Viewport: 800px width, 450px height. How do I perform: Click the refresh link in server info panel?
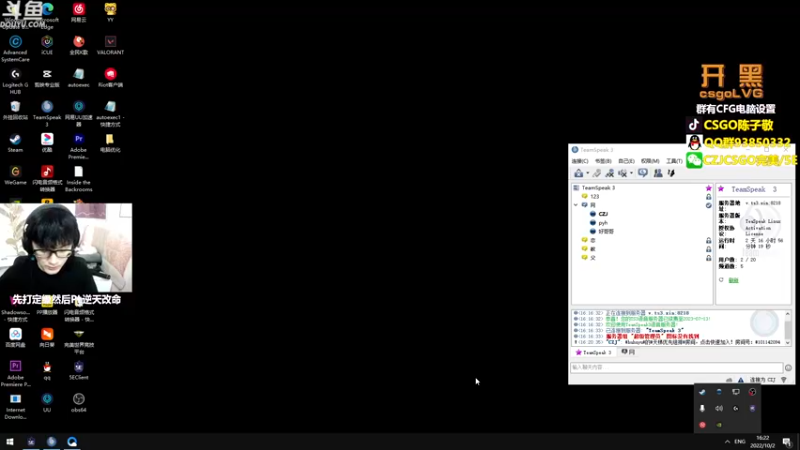tap(733, 280)
